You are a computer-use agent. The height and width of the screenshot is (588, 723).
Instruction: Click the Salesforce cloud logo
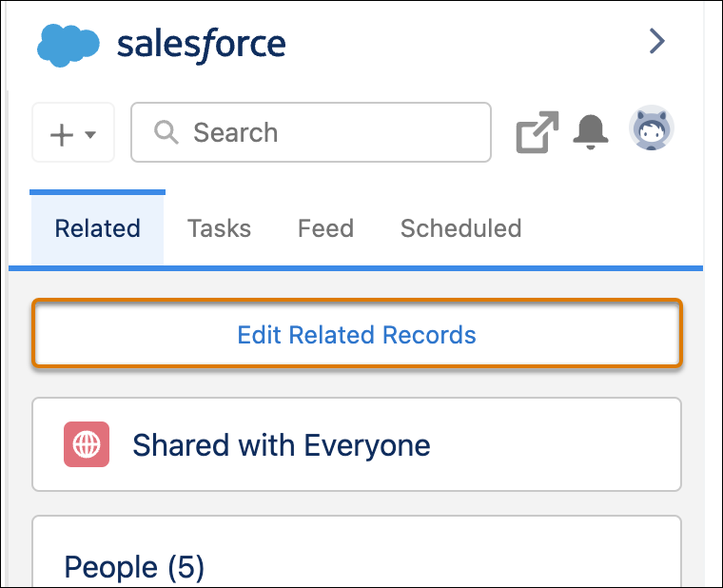point(68,46)
